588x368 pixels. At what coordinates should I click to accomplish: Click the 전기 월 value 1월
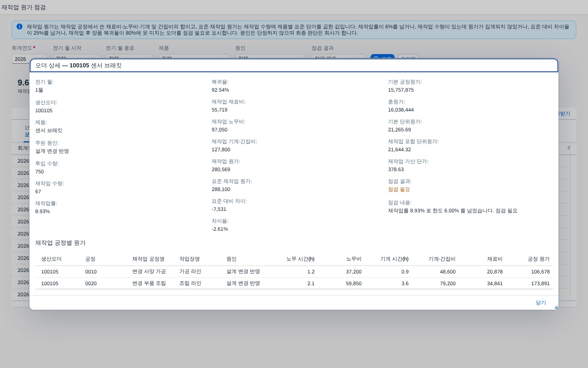pyautogui.click(x=39, y=90)
